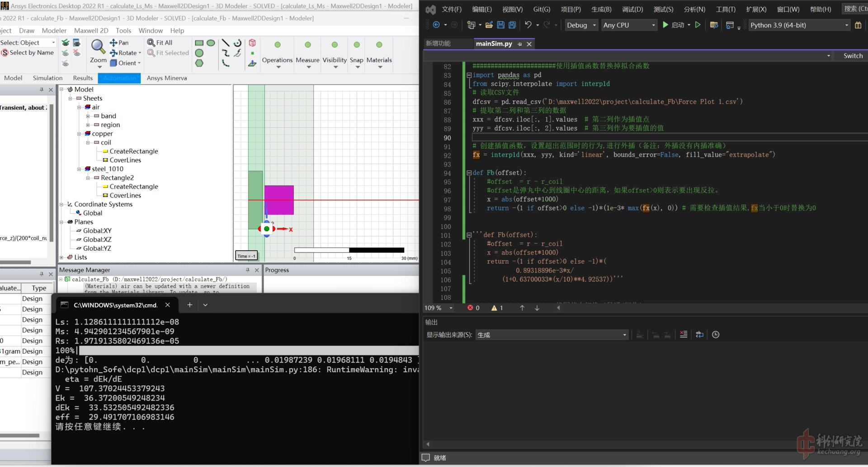
Task: Select the Draw line tool
Action: point(226,43)
